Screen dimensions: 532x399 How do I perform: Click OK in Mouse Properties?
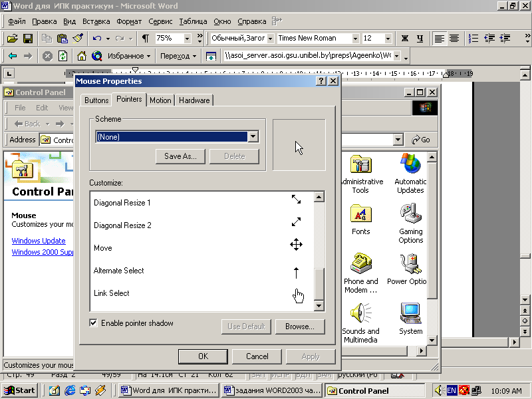(x=203, y=356)
